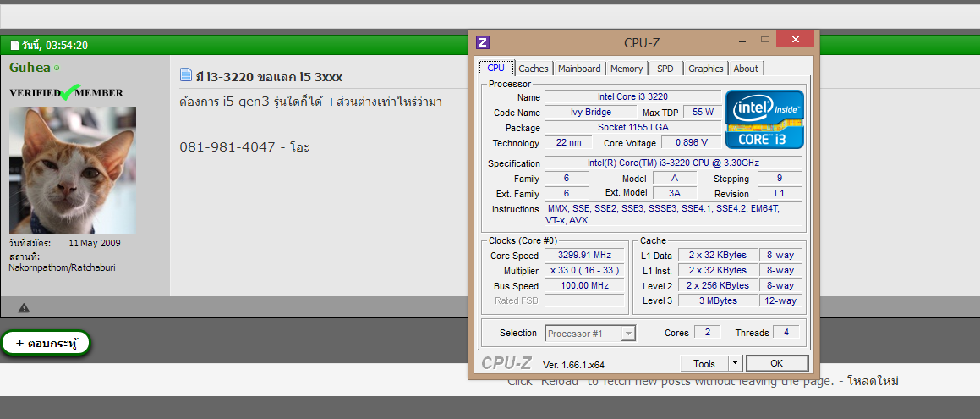980x419 pixels.
Task: Click the thread title มี i3-3220 ขอแลก i5 3xxx
Action: [269, 76]
